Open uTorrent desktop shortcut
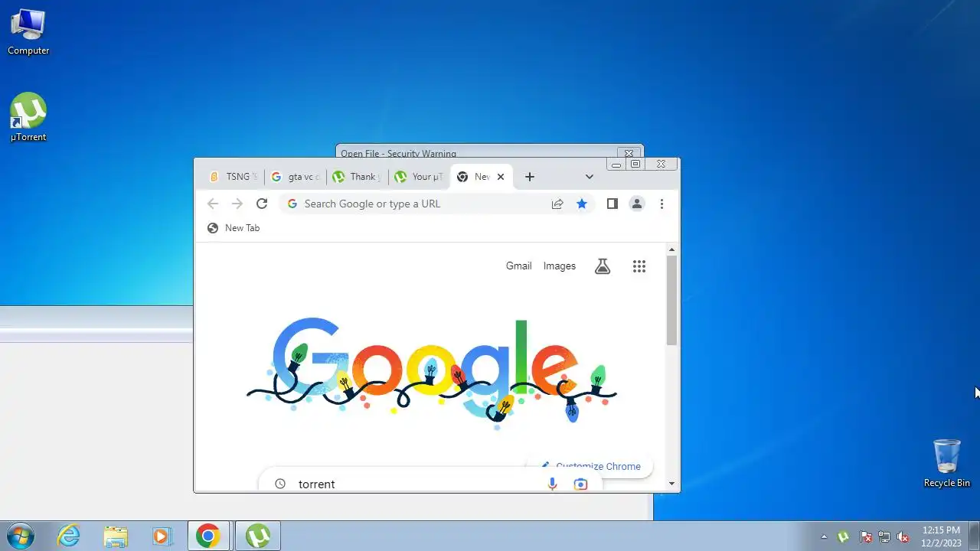Image resolution: width=980 pixels, height=551 pixels. pos(28,117)
